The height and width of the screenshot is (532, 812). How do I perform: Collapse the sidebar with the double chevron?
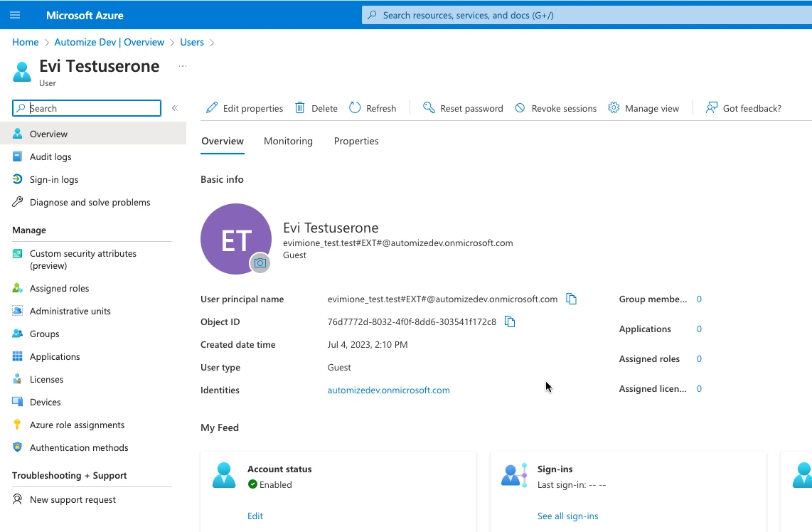click(175, 108)
